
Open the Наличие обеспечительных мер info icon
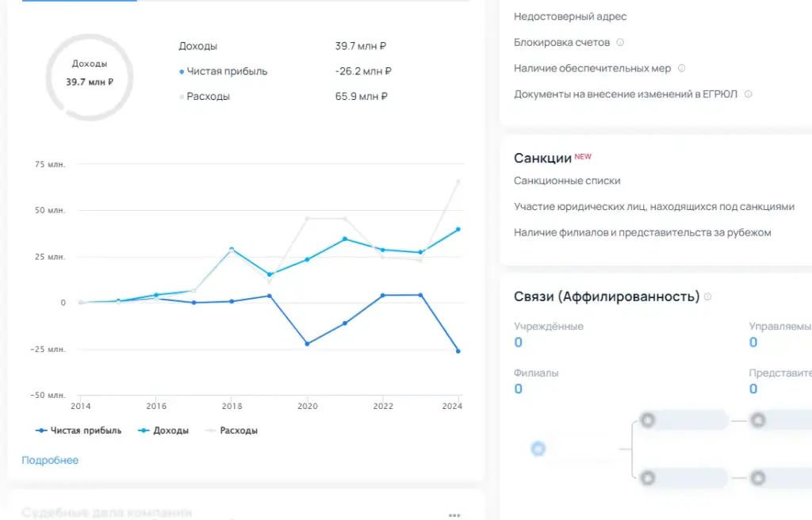pyautogui.click(x=681, y=68)
